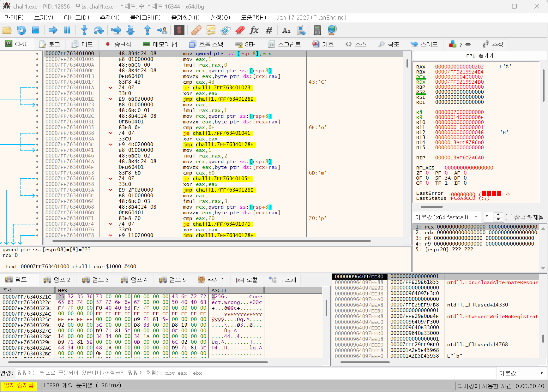Switch to the 덤프 2 tab

(57, 280)
